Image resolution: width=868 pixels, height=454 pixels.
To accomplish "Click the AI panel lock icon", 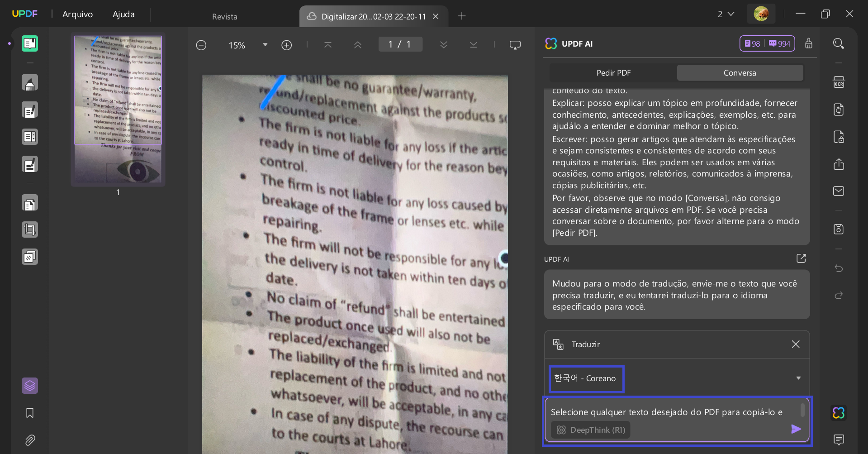I will [809, 43].
